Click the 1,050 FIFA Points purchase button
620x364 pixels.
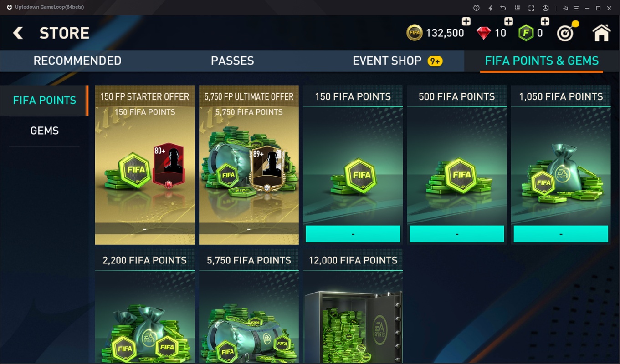(x=560, y=234)
